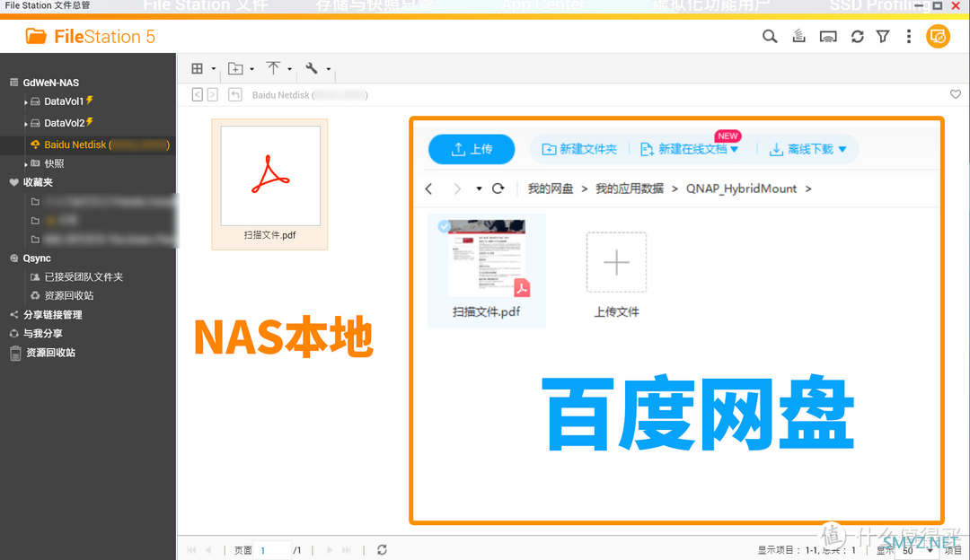Expand the DataVol2 tree node
The height and width of the screenshot is (560, 970).
(x=25, y=124)
